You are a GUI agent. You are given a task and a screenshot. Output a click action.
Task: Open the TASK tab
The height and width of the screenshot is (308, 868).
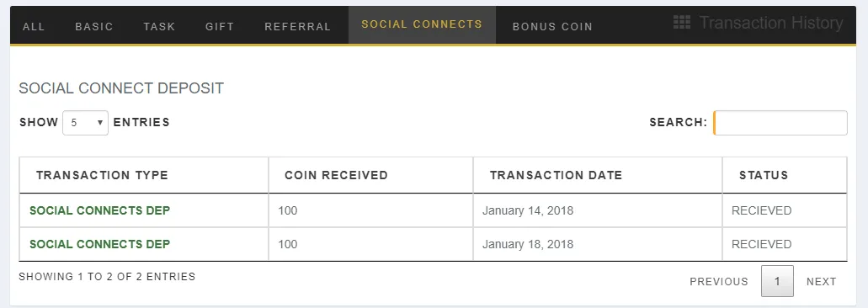click(159, 27)
